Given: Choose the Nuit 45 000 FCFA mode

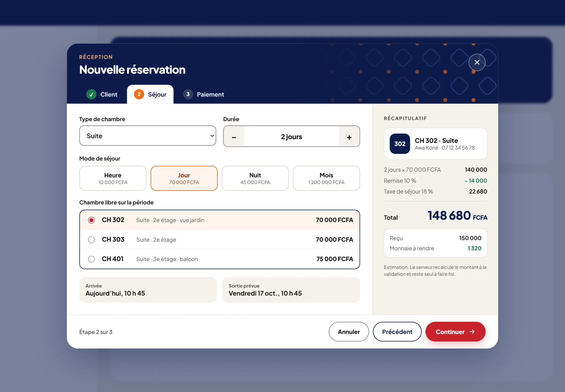Looking at the screenshot, I should click(255, 178).
